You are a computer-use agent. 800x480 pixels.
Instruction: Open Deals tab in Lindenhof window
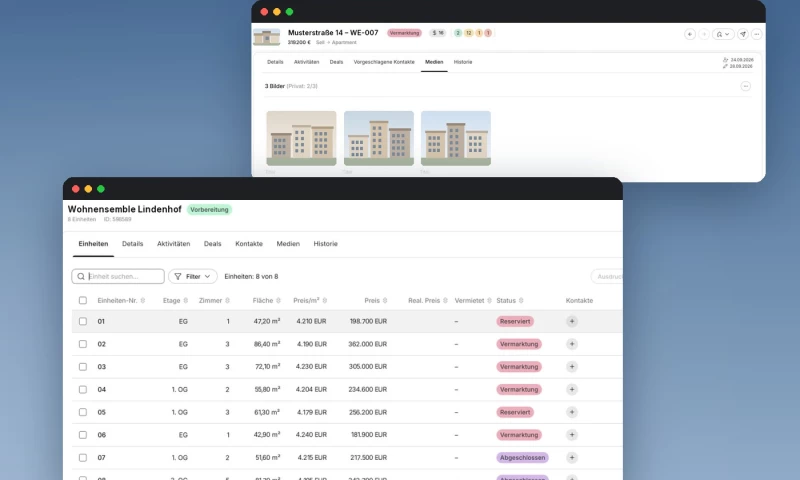click(x=212, y=244)
